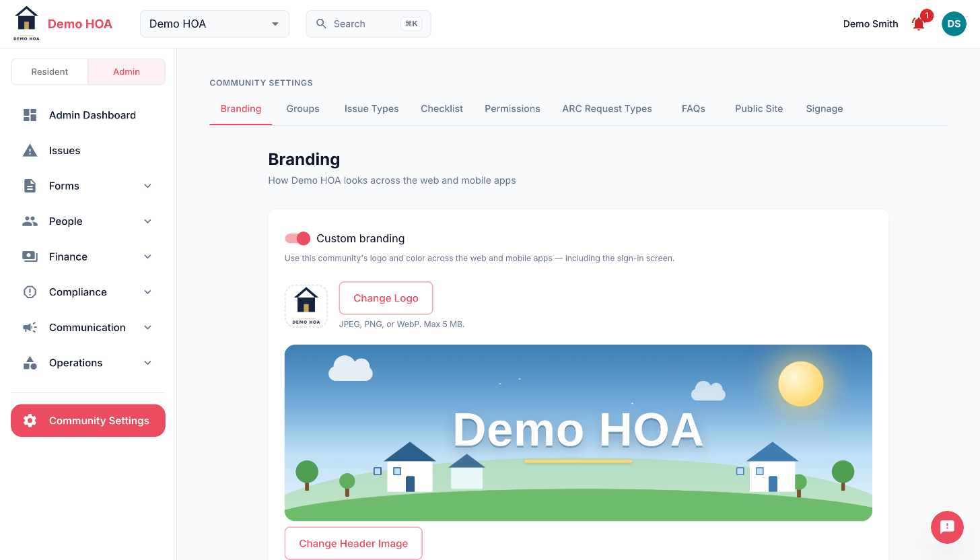This screenshot has height=560, width=980.
Task: Click the ⌘K shortcut badge
Action: coord(411,24)
